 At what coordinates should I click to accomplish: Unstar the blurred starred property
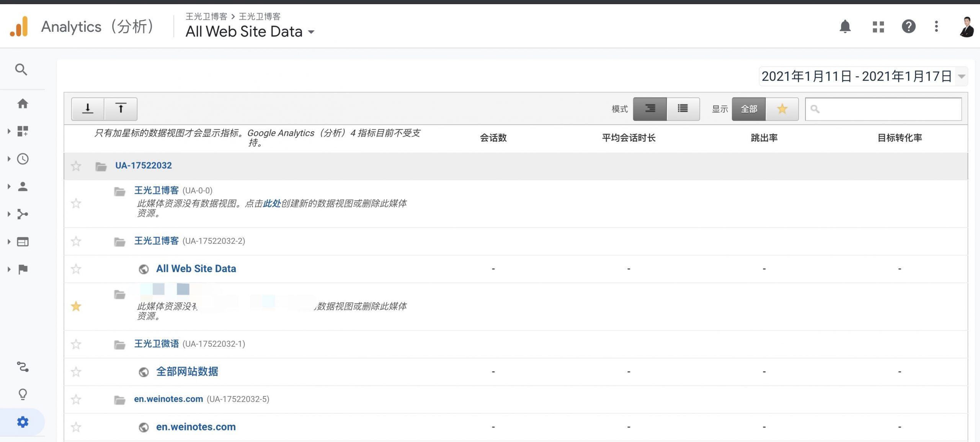tap(76, 306)
